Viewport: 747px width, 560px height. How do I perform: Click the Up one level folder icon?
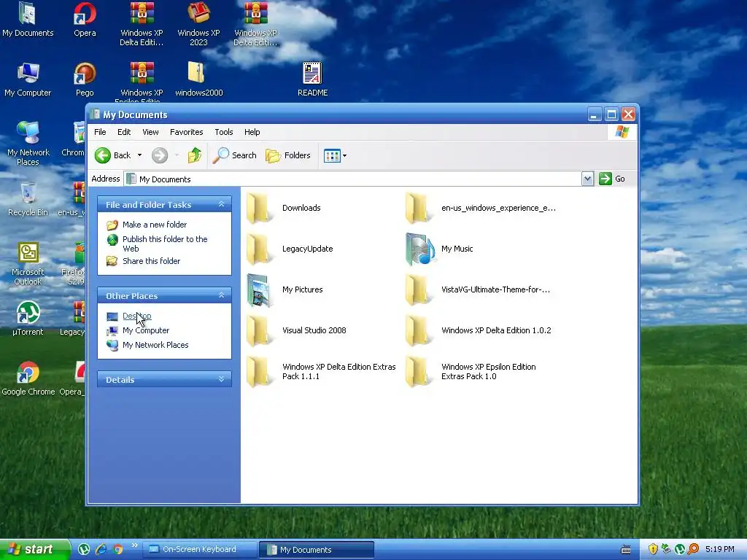click(x=195, y=155)
